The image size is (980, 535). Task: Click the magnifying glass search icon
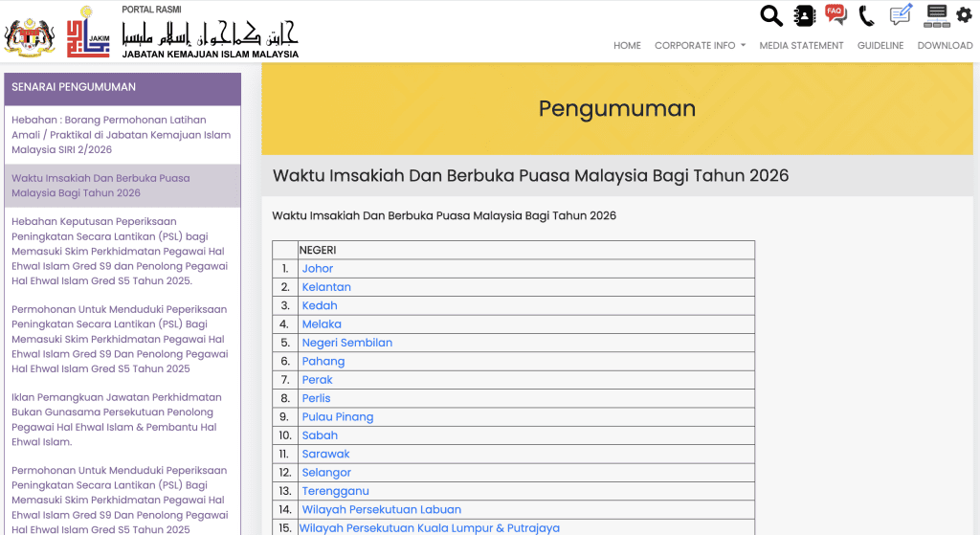(770, 15)
